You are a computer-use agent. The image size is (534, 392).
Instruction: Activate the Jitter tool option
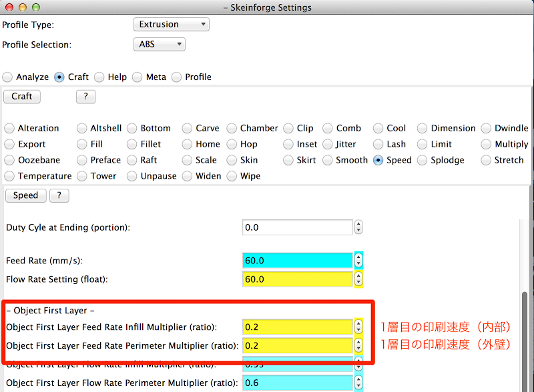pos(328,144)
